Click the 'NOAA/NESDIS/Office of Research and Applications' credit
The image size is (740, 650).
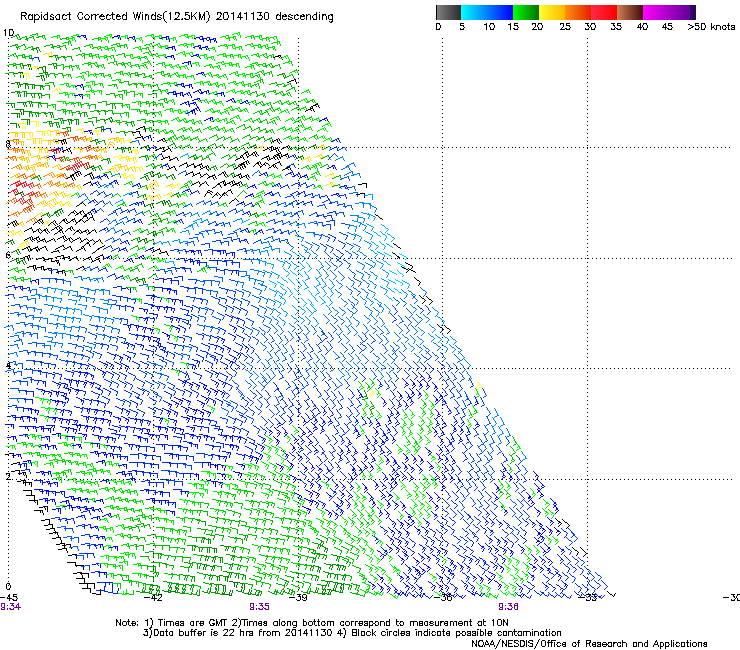tap(589, 644)
